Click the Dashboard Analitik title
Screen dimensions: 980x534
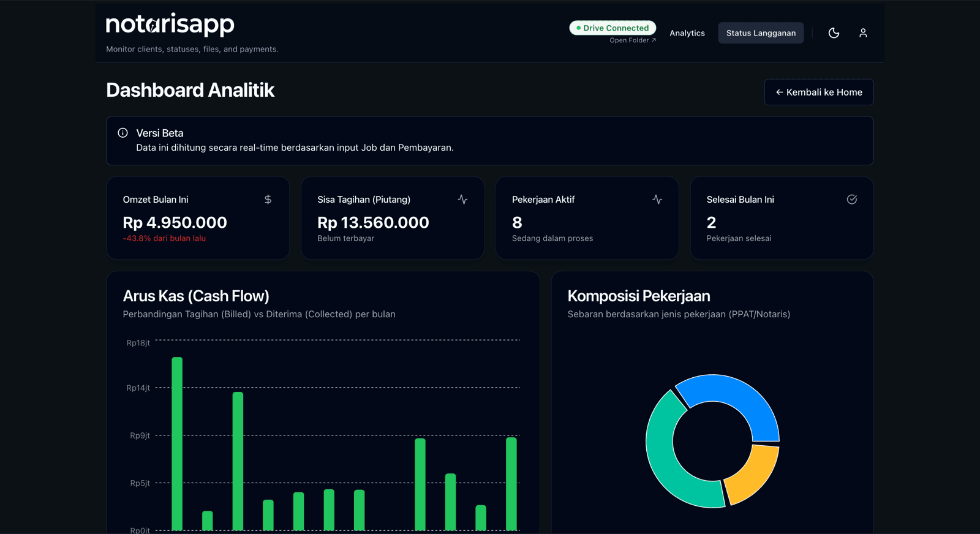[x=190, y=90]
